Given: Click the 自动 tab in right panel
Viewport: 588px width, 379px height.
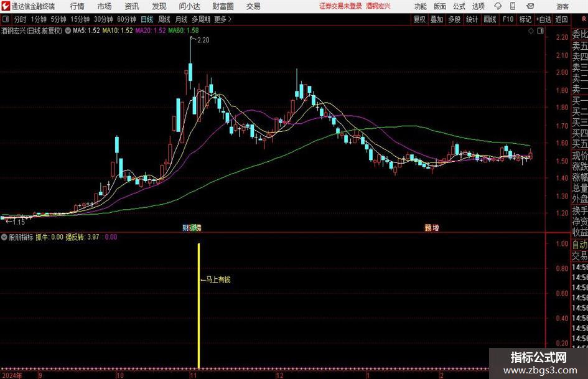Looking at the screenshot, I should click(580, 245).
